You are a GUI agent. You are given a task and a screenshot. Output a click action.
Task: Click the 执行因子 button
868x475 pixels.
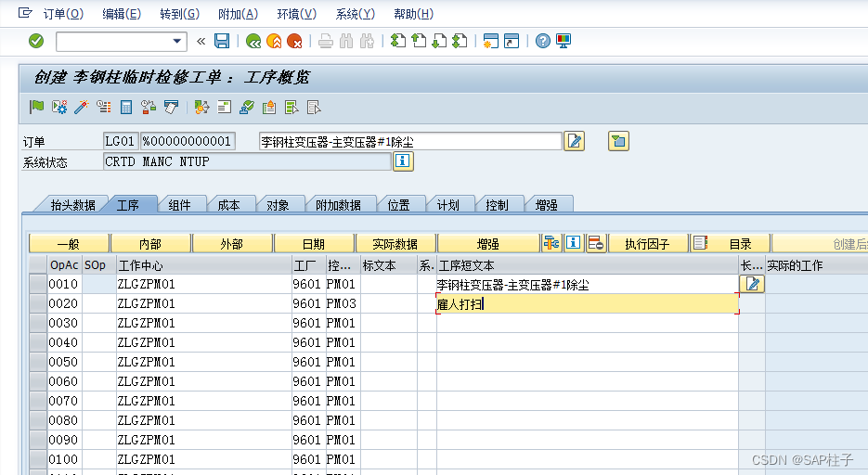click(x=648, y=243)
